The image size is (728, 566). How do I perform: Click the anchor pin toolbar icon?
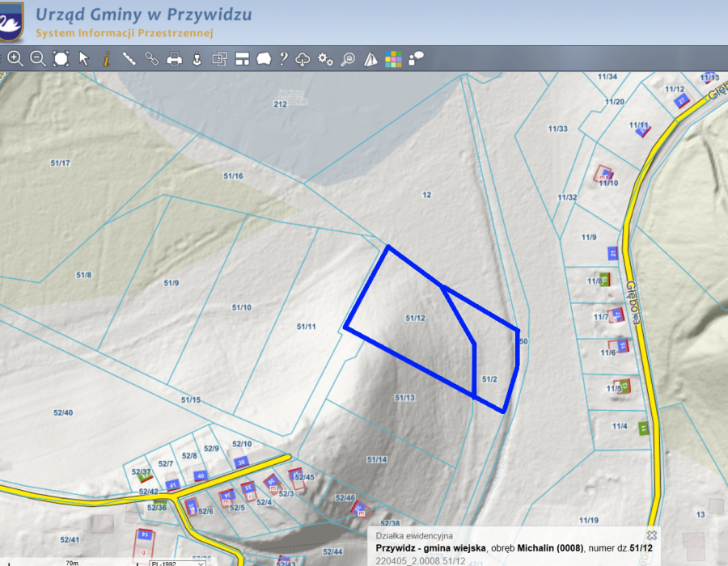pyautogui.click(x=197, y=58)
